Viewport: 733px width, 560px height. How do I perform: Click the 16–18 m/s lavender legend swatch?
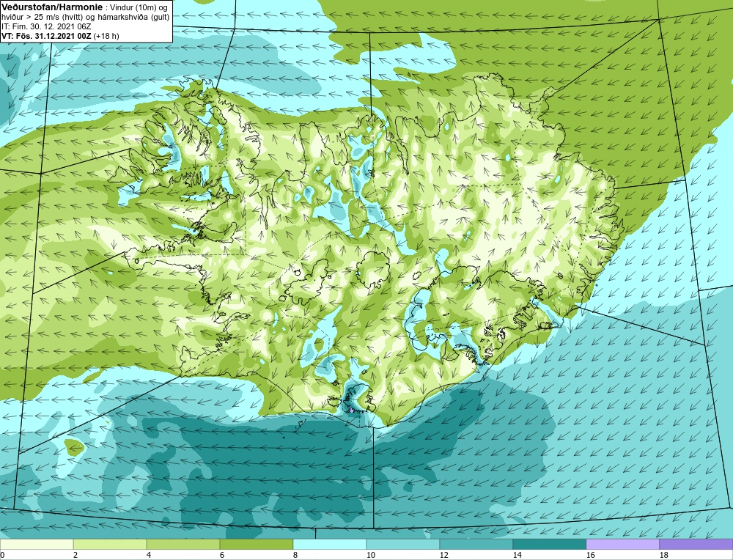point(622,545)
